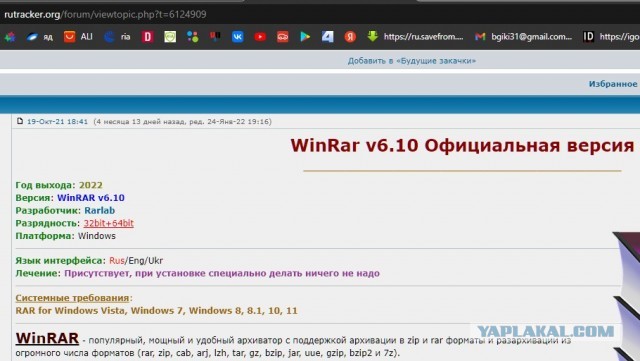Open the red-and-black bars bookmark icon
The image size is (640, 361).
tap(215, 37)
